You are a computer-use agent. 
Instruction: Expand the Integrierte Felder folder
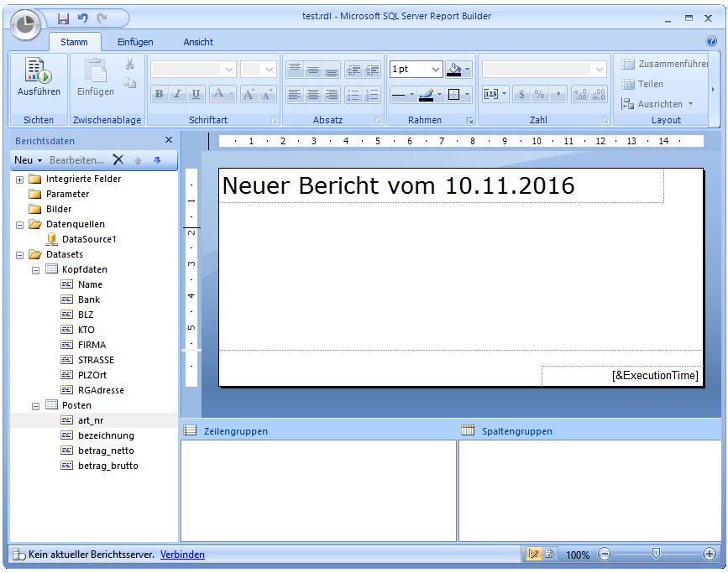coord(19,180)
